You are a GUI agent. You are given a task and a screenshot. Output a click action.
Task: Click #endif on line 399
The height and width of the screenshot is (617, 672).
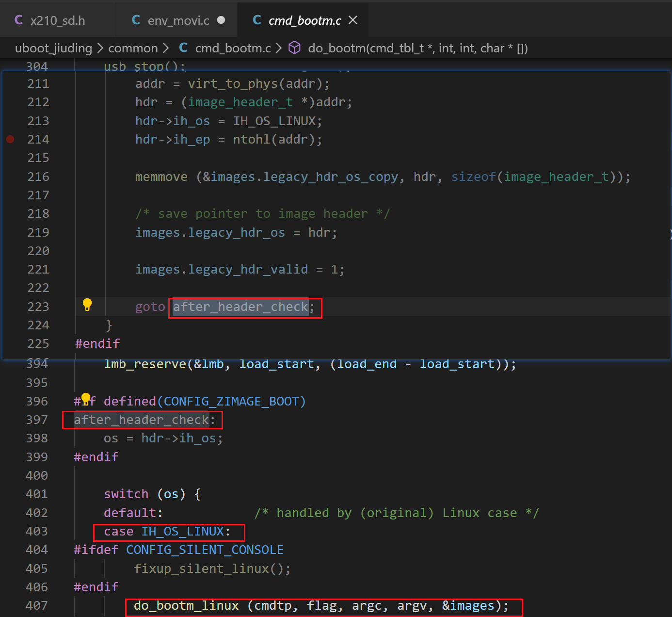(x=96, y=457)
